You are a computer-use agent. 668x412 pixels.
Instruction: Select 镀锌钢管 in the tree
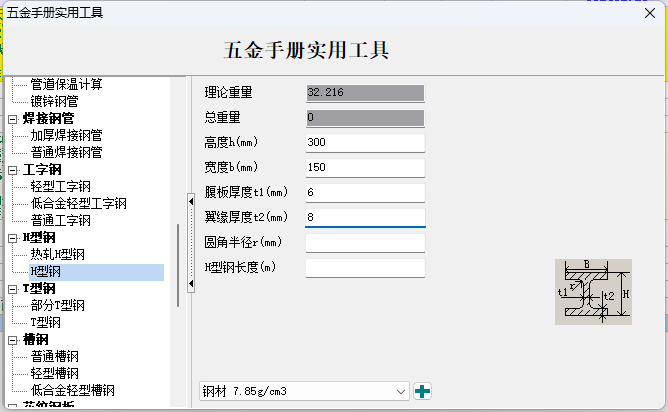[55, 101]
